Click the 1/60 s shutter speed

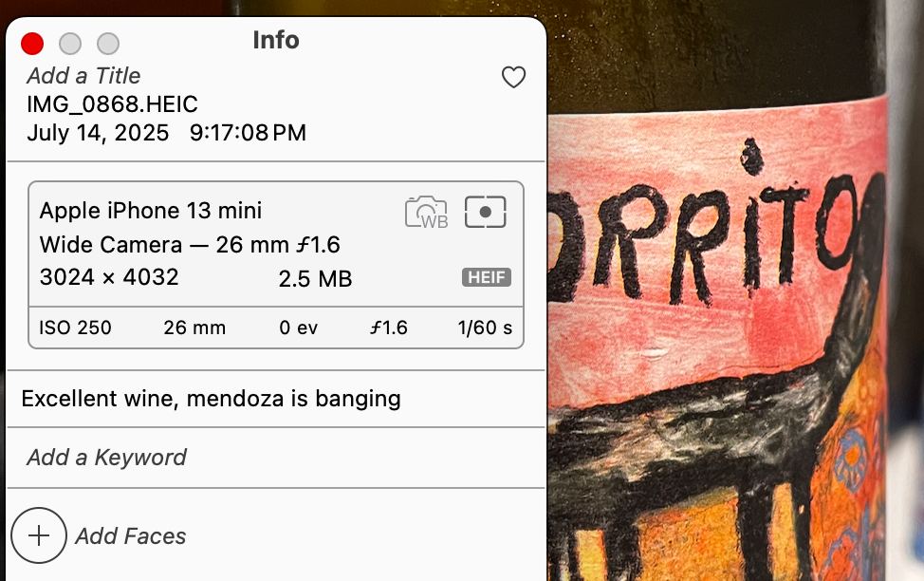[x=484, y=328]
